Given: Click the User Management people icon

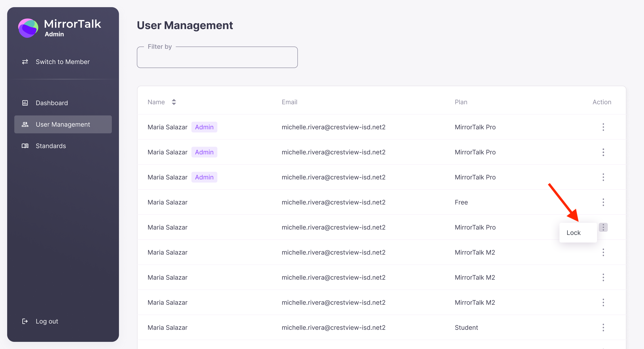Looking at the screenshot, I should coord(25,124).
